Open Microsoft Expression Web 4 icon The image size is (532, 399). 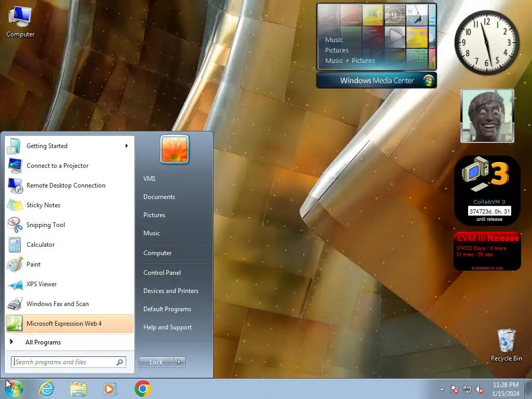15,324
